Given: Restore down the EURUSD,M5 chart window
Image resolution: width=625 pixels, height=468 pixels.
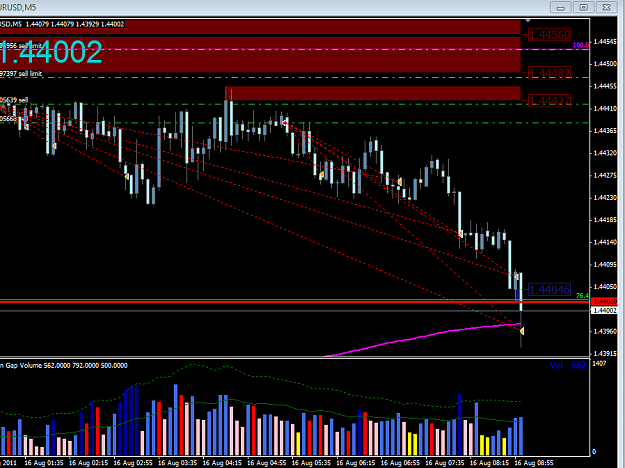Looking at the screenshot, I should pos(584,8).
